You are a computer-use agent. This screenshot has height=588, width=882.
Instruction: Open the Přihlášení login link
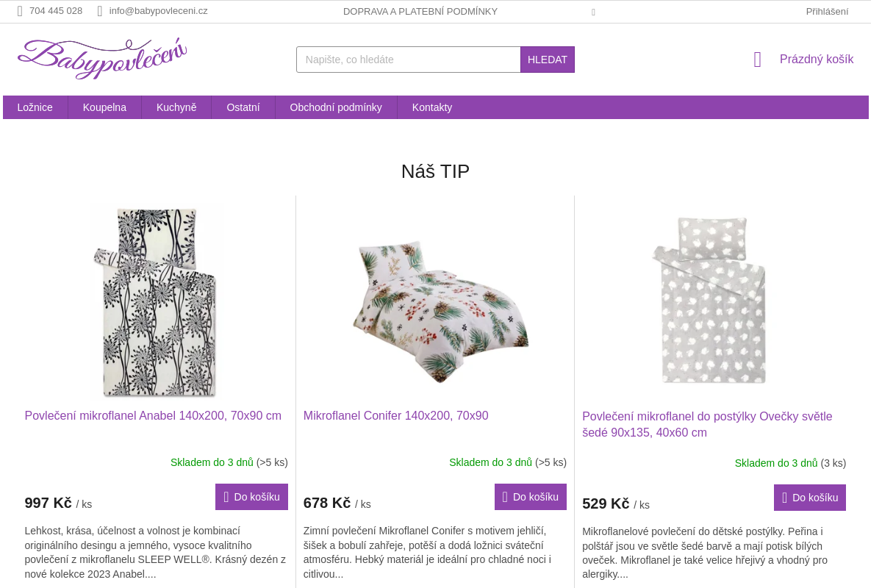click(x=827, y=11)
